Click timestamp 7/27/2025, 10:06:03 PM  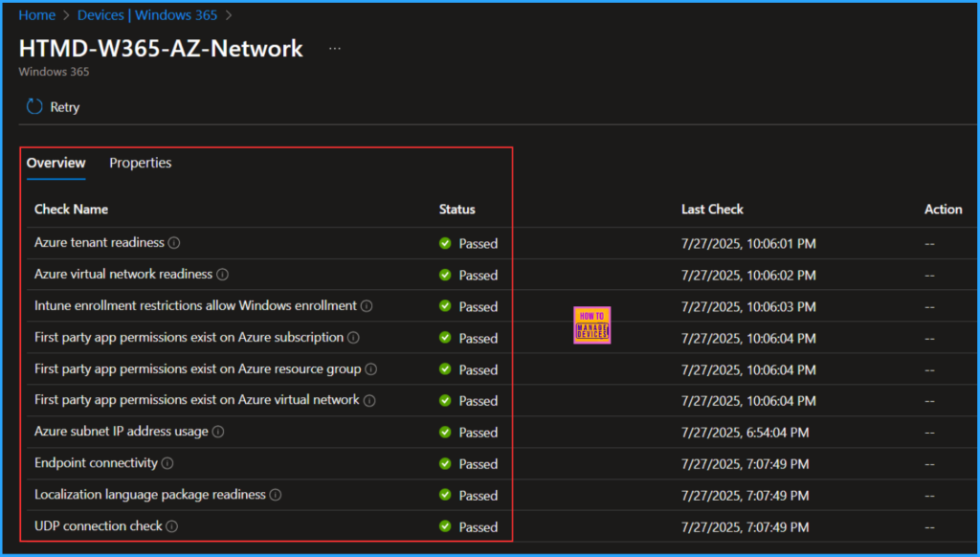point(748,306)
